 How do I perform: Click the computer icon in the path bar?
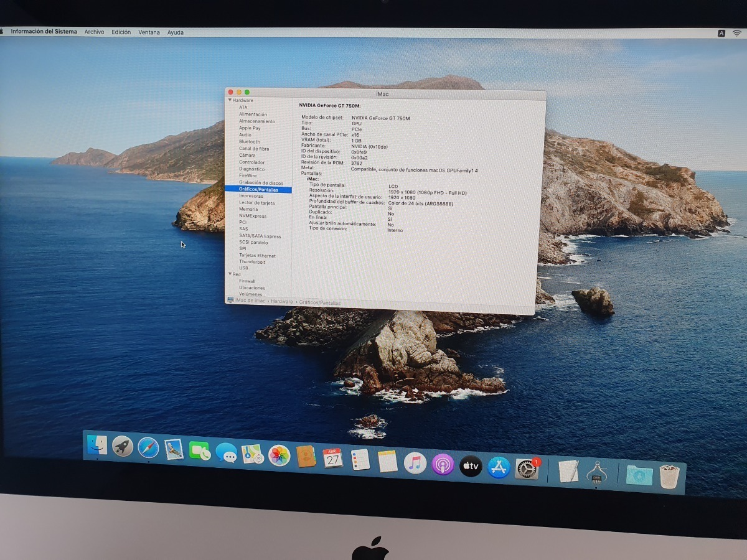[231, 300]
